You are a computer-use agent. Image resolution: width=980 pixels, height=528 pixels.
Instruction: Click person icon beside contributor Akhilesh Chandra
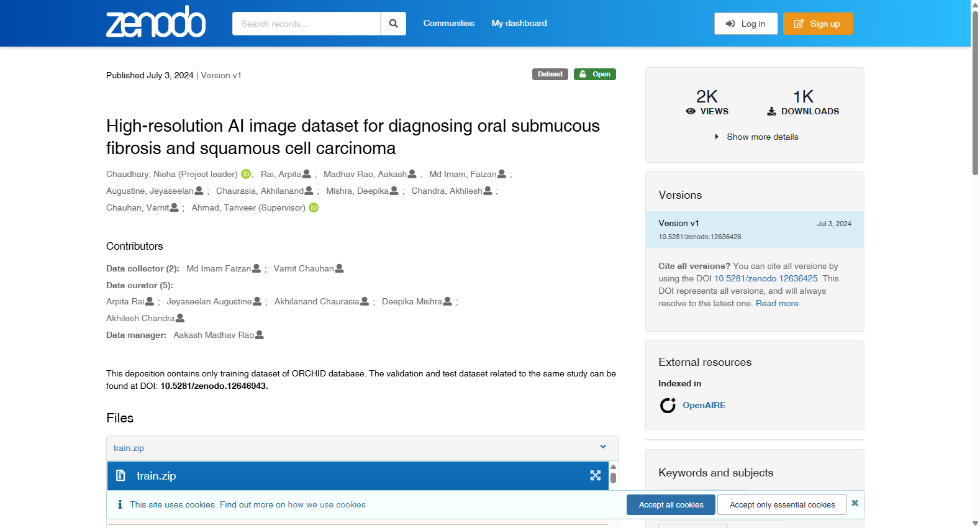(180, 318)
